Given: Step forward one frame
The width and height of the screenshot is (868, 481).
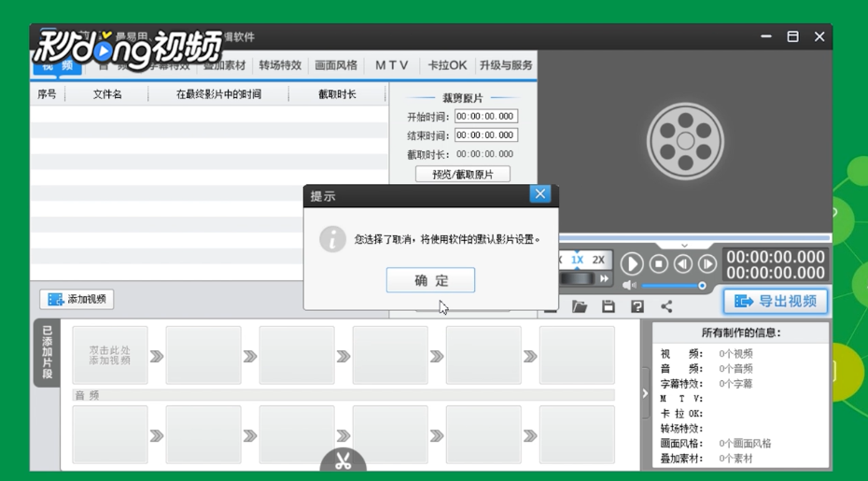Looking at the screenshot, I should [707, 263].
